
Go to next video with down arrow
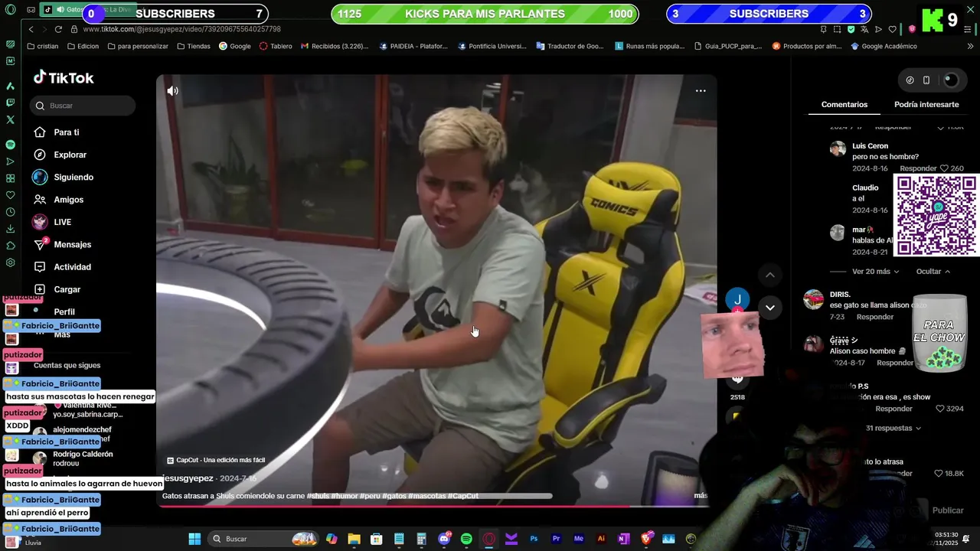[x=770, y=308]
